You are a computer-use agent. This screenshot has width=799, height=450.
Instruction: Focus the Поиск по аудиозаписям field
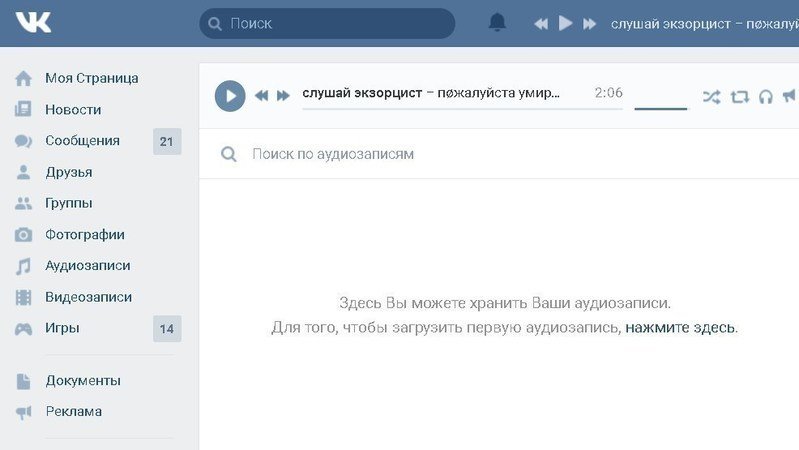pos(499,154)
